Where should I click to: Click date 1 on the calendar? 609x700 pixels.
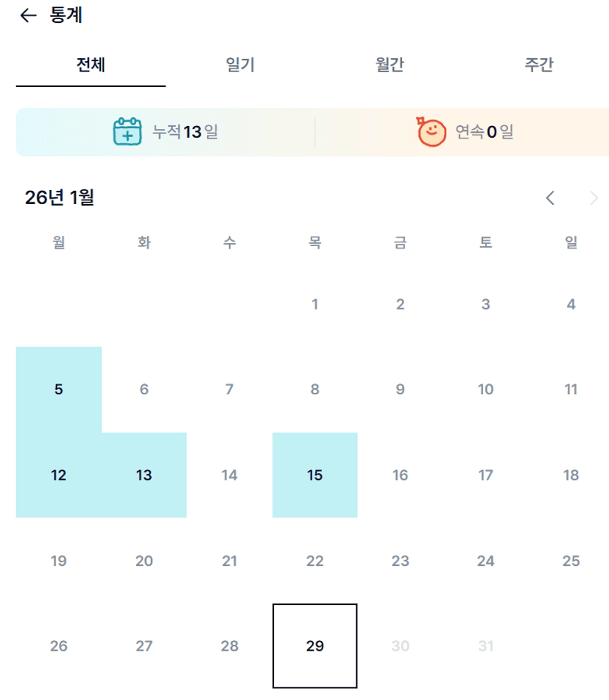point(315,304)
